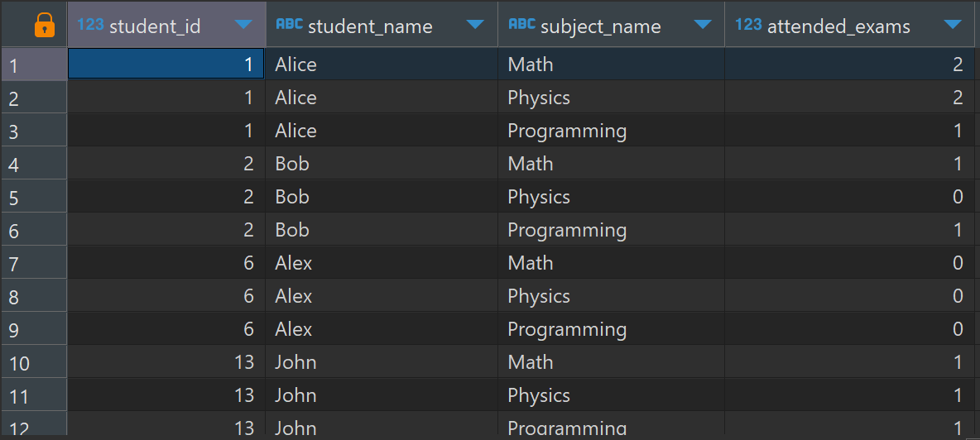This screenshot has height=440, width=980.
Task: Click numeric type icon of attended_exams column
Action: [749, 25]
